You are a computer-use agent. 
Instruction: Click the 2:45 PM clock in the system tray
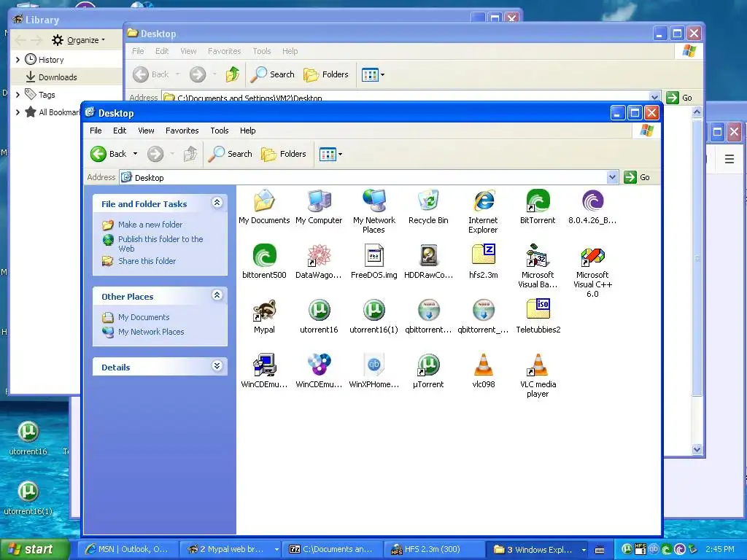tap(720, 549)
